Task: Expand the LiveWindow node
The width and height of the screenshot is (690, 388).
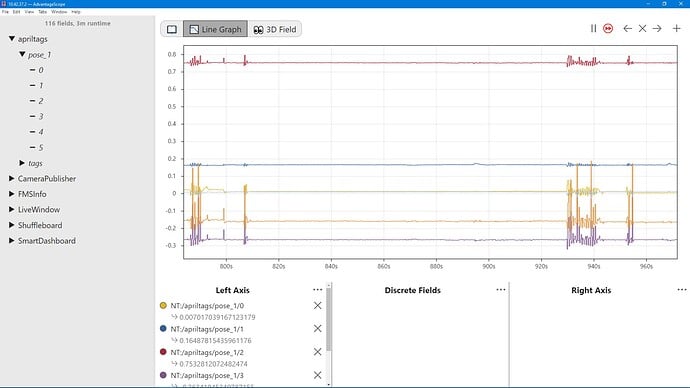Action: click(11, 209)
